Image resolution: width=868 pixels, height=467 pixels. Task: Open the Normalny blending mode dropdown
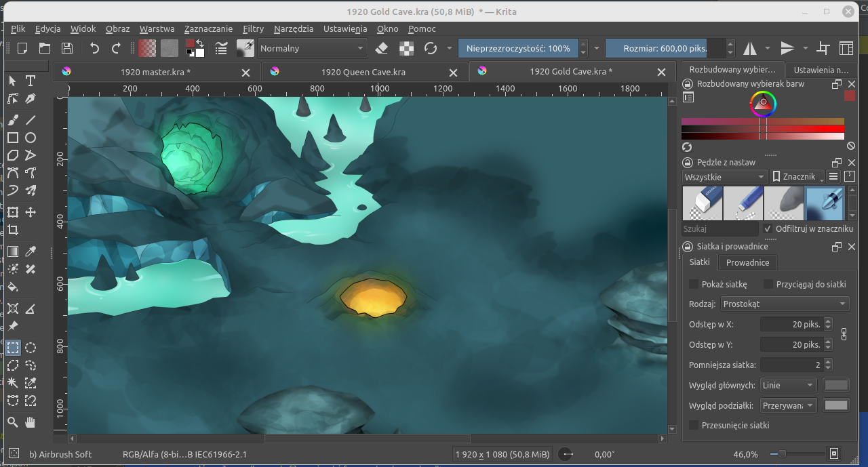point(311,48)
